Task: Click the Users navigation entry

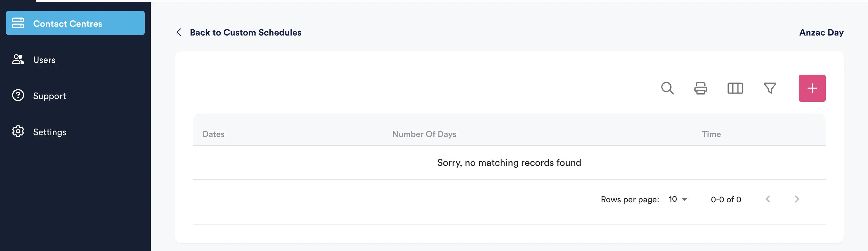Action: click(x=45, y=59)
